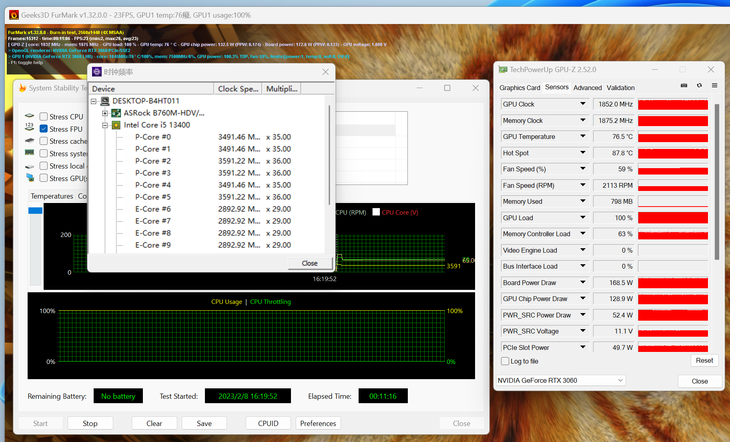Viewport: 730px width, 442px height.
Task: Click the disk icon beside Stress local
Action: (x=29, y=166)
